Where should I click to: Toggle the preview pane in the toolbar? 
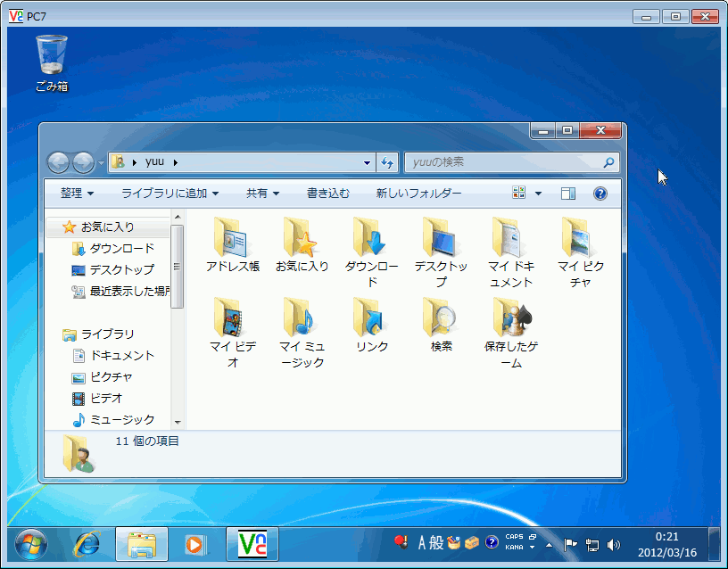tap(567, 194)
